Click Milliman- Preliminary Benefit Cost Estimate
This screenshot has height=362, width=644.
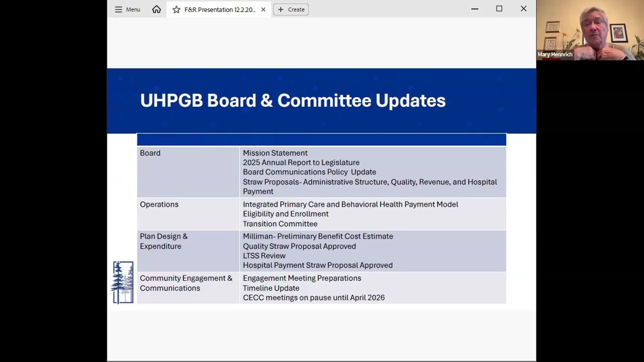click(x=318, y=236)
